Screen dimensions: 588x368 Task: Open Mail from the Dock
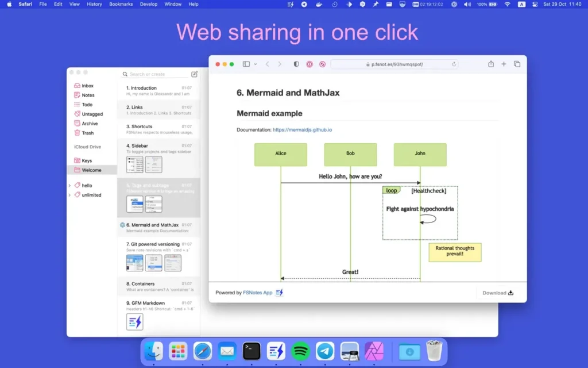227,351
